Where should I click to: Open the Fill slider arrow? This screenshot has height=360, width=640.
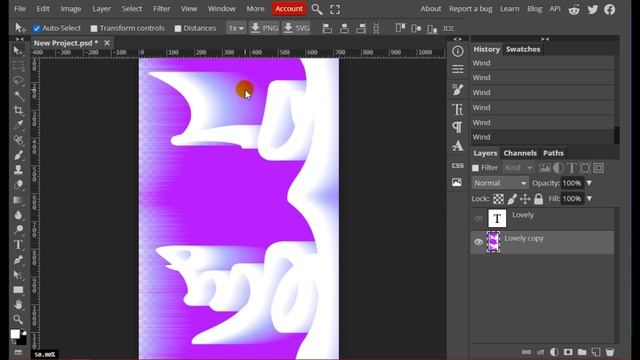[x=589, y=199]
